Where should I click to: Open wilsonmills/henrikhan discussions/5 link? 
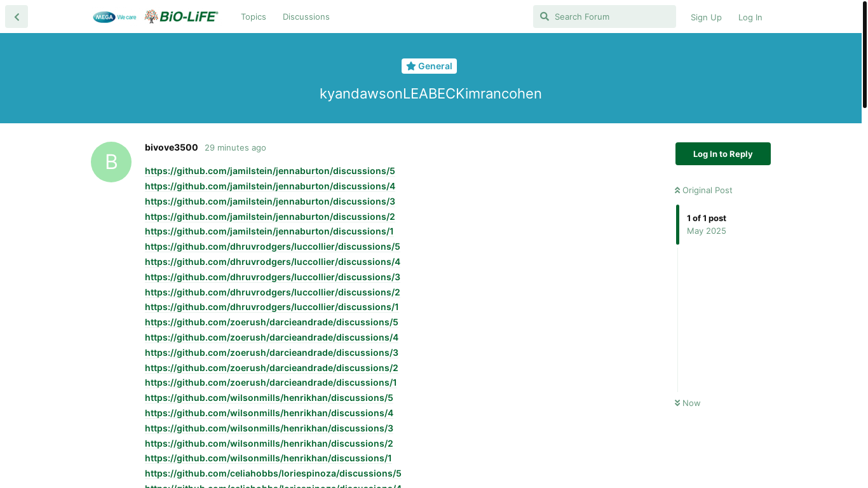pyautogui.click(x=269, y=398)
